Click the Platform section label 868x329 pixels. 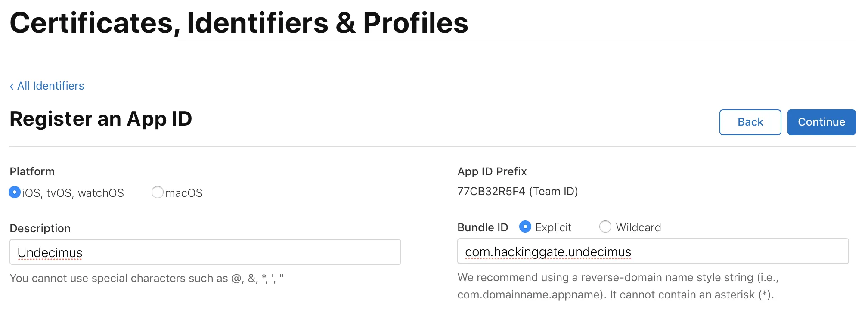tap(32, 171)
